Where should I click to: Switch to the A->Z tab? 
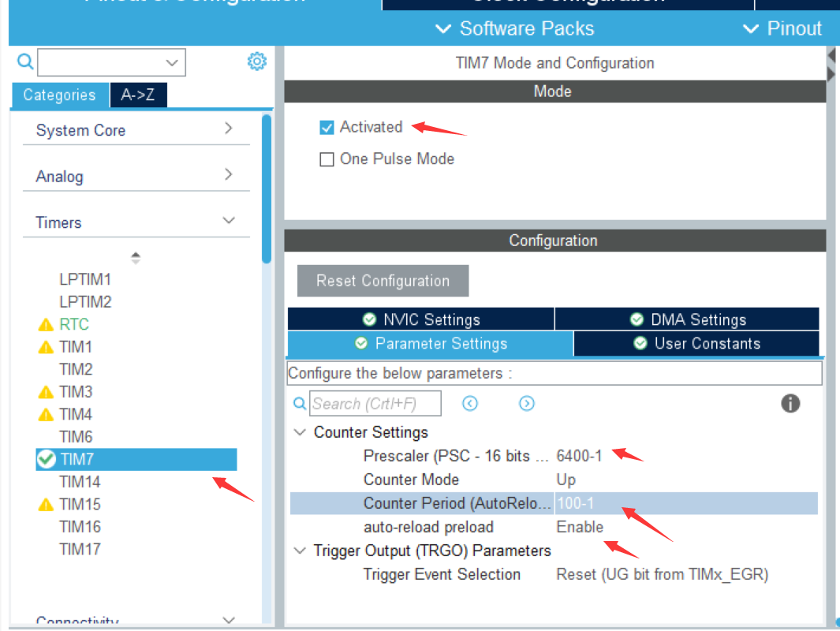[x=138, y=95]
